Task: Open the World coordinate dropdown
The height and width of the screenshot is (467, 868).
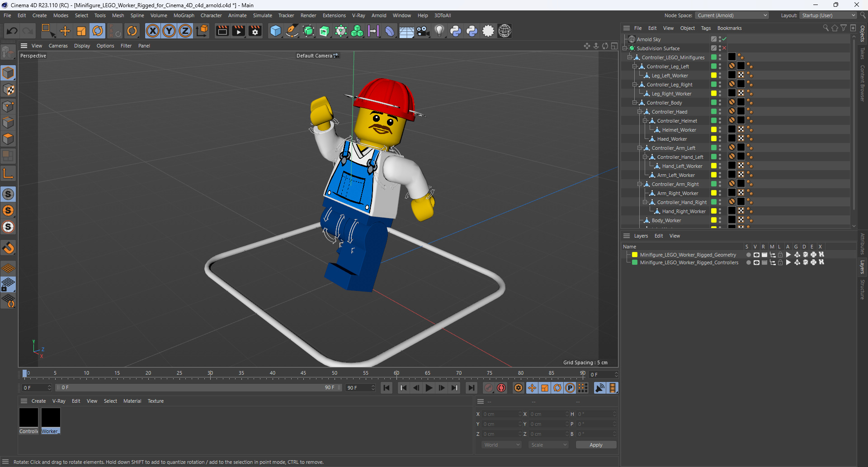Action: [501, 445]
